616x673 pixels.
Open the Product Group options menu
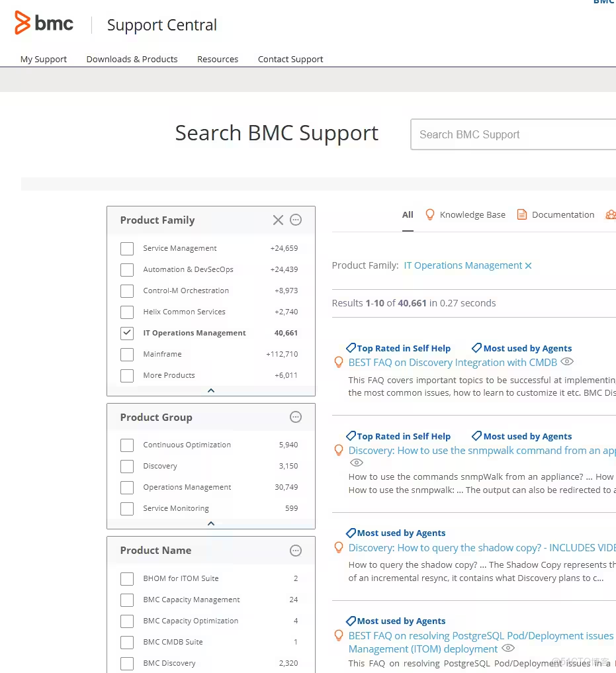tap(295, 417)
